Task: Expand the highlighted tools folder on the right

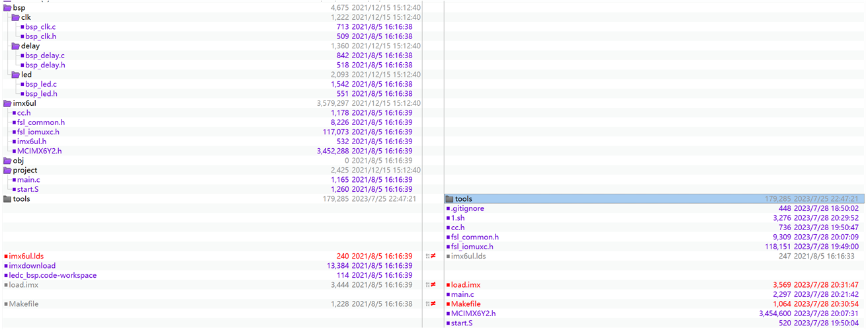Action: 449,199
